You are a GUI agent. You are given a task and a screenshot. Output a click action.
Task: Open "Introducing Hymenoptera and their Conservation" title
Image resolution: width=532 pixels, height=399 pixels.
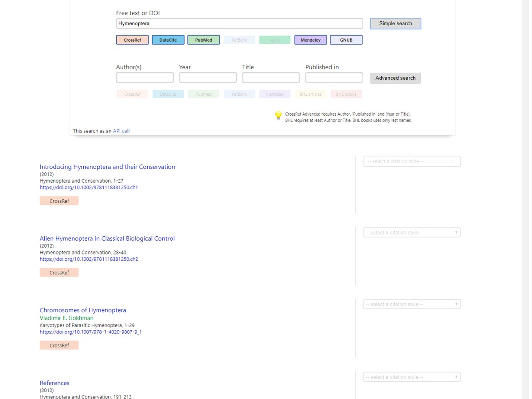[107, 167]
